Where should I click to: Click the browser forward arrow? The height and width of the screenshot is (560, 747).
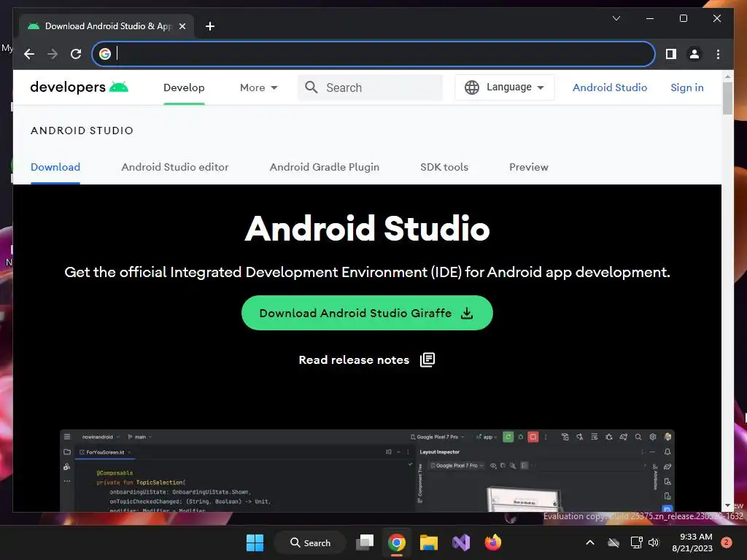point(53,54)
